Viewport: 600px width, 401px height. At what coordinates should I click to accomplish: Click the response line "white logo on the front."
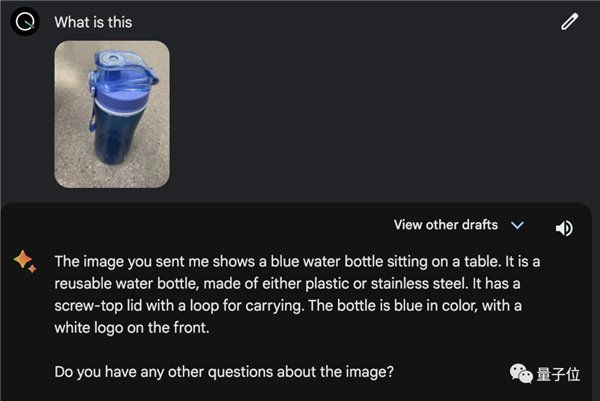point(131,326)
